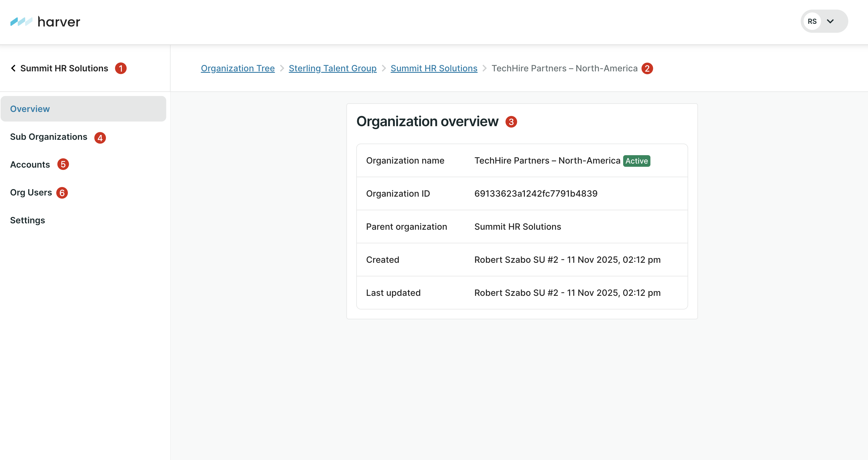Click the RS avatar circle
The height and width of the screenshot is (460, 868).
tap(812, 21)
